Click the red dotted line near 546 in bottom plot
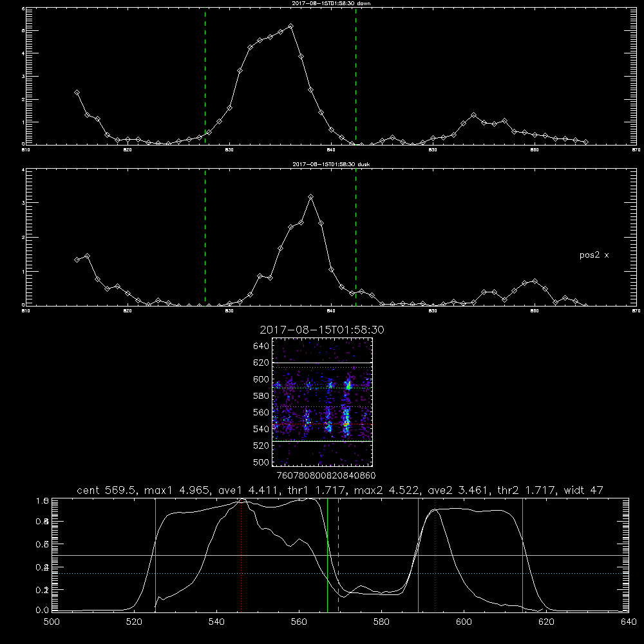Viewport: 644px width, 644px height. (x=241, y=555)
